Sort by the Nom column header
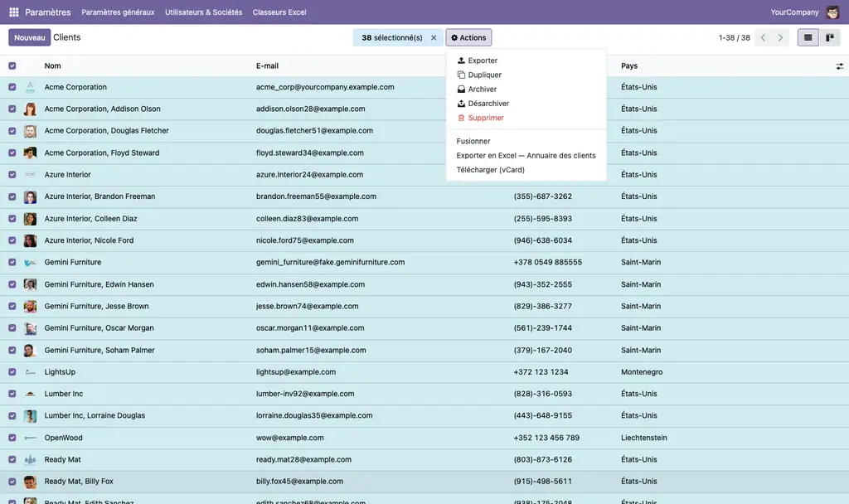849x504 pixels. [x=52, y=66]
